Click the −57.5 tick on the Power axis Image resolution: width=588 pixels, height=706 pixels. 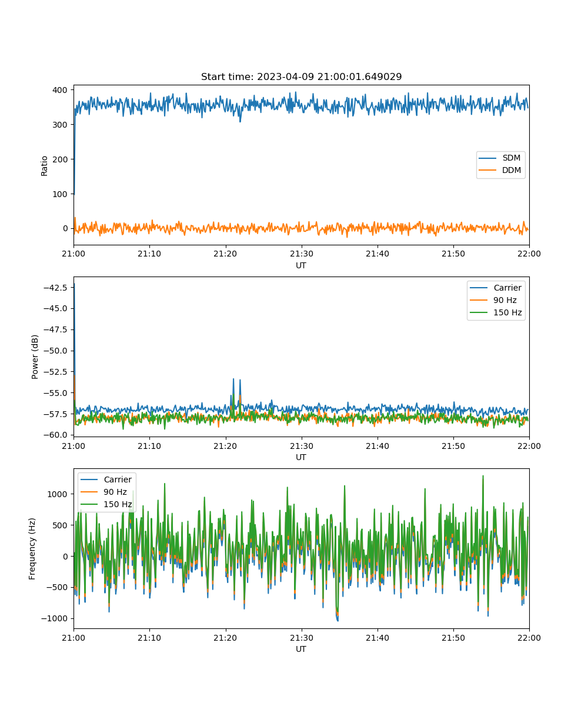coord(56,414)
